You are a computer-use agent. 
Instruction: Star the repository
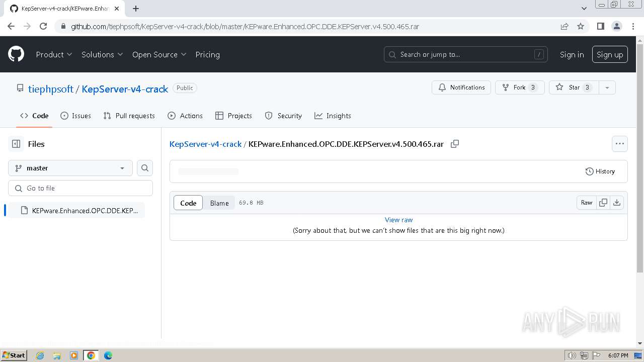click(574, 87)
